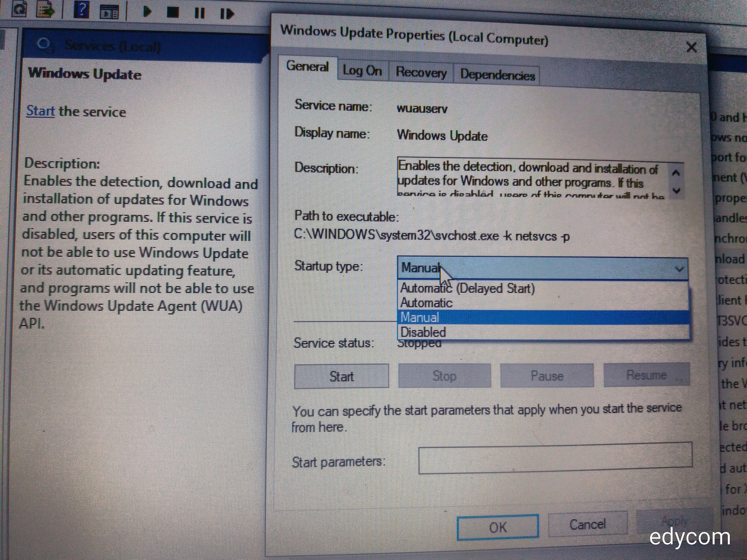
Task: Click the Restart Service toolbar icon
Action: tap(227, 14)
